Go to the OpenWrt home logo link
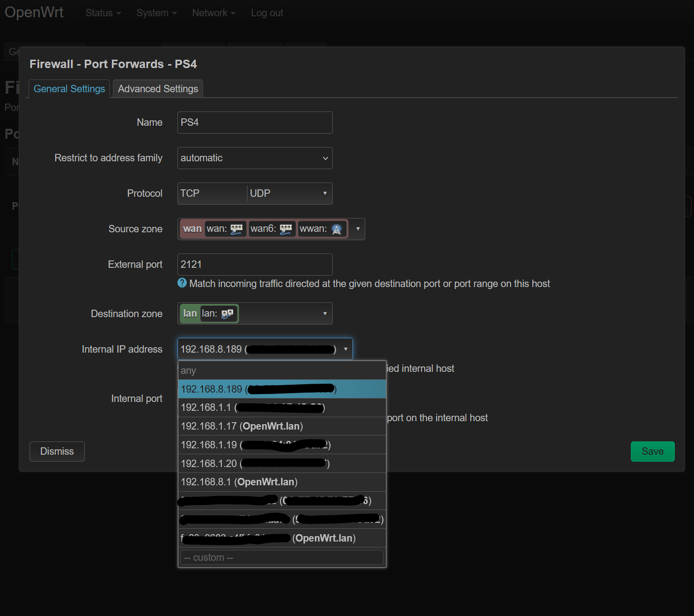Screen dimensions: 694x616 [x=34, y=12]
